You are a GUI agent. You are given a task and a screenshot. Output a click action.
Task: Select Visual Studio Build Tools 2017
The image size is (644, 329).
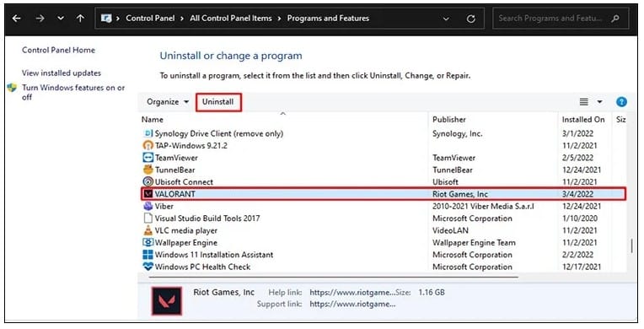point(207,218)
